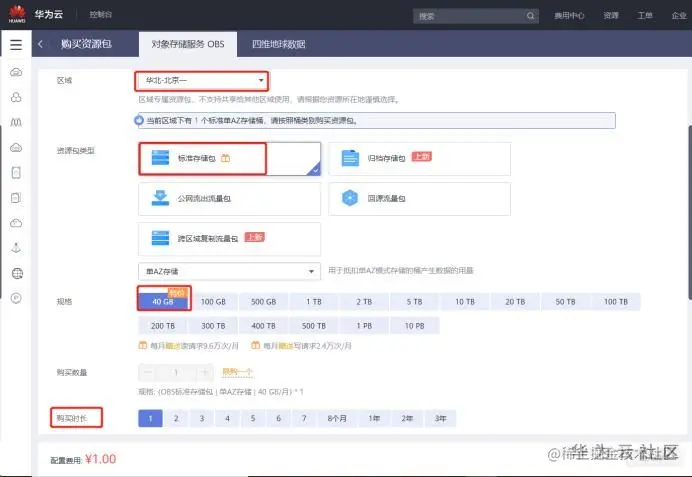Click the back arrow next to 购买资源包
The image size is (692, 477).
tap(41, 44)
